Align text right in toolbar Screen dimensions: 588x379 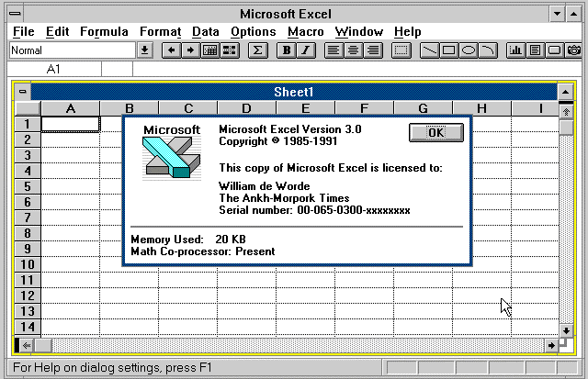coord(373,50)
